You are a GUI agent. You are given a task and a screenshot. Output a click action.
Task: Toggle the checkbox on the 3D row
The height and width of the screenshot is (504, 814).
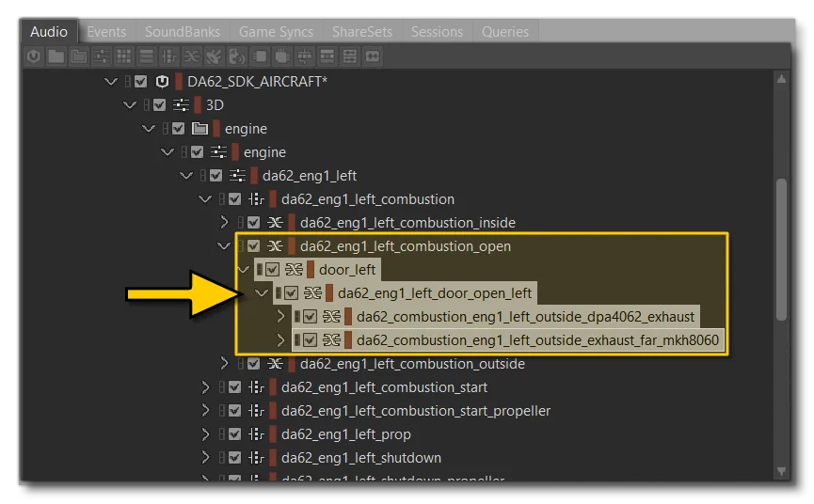(159, 105)
